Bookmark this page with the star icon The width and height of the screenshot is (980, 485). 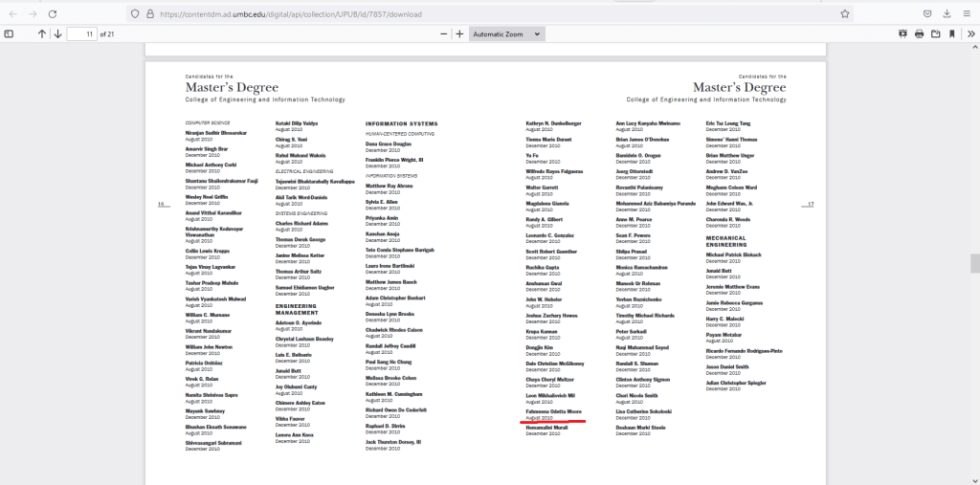coord(845,13)
